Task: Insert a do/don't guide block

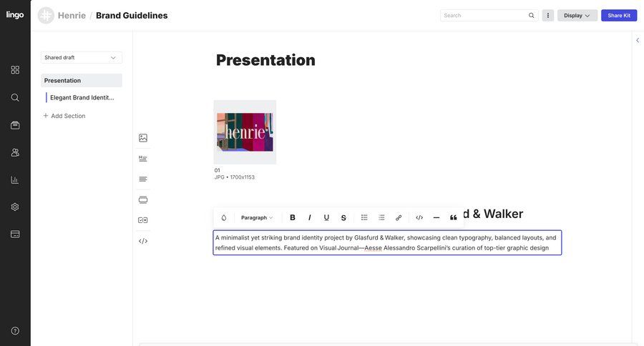Action: tap(143, 220)
